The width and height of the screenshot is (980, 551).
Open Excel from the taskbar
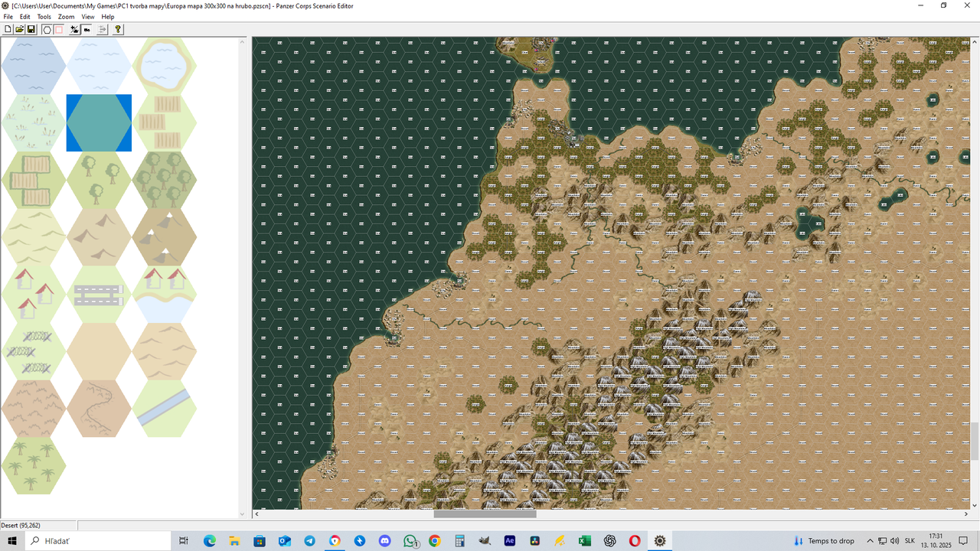coord(584,540)
